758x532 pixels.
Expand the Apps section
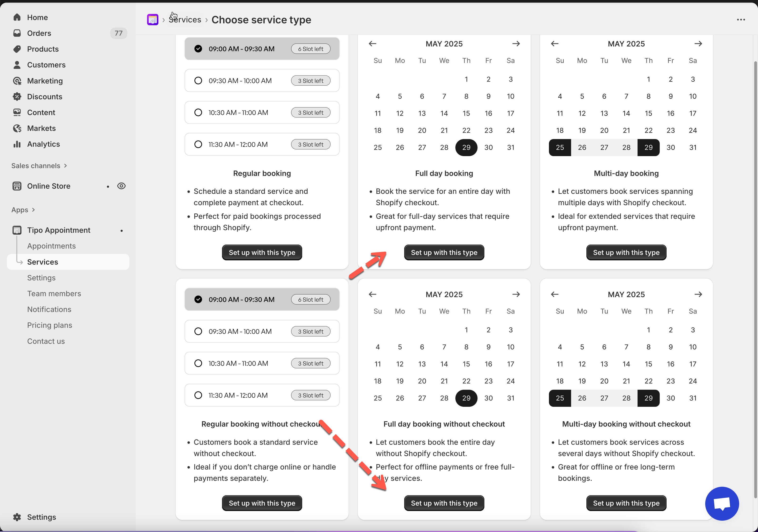[x=23, y=210]
